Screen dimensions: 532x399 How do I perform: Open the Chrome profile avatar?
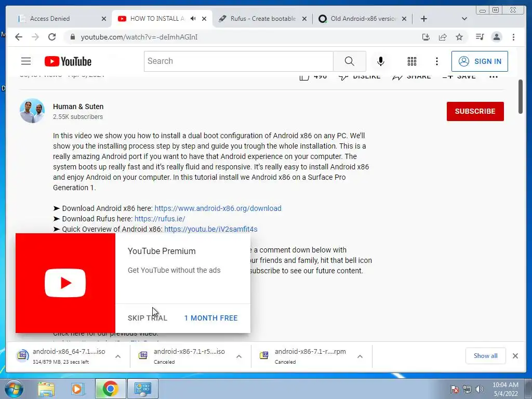pos(496,37)
